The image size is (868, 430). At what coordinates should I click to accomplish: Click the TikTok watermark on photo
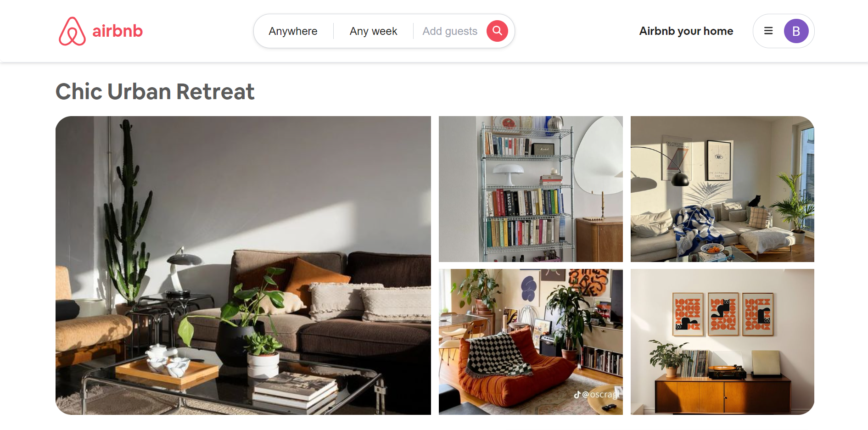pyautogui.click(x=596, y=394)
